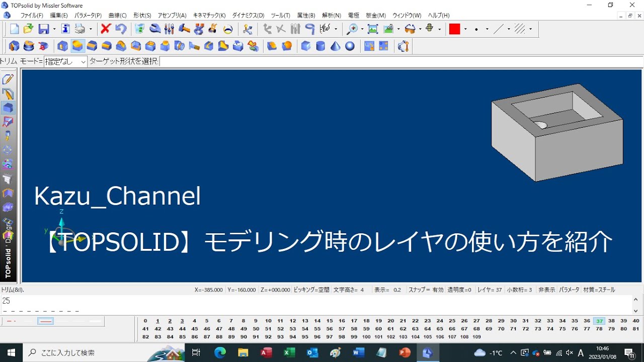Select the highlighted red line style swatch
644x362 pixels.
(x=45, y=321)
